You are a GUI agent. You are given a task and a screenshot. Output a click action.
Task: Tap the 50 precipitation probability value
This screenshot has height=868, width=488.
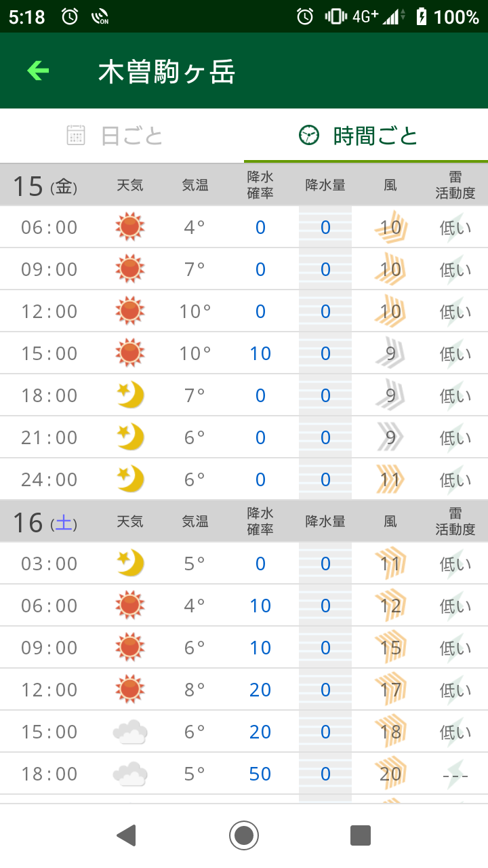pos(260,774)
